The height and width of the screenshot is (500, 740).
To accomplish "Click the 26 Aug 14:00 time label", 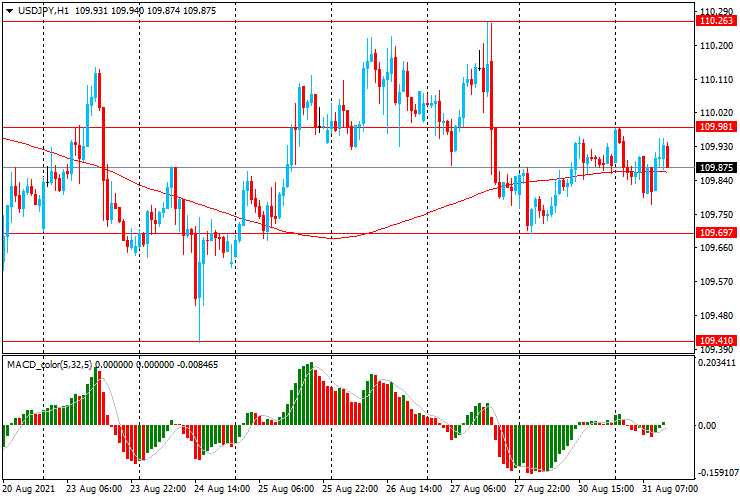I will pyautogui.click(x=414, y=488).
